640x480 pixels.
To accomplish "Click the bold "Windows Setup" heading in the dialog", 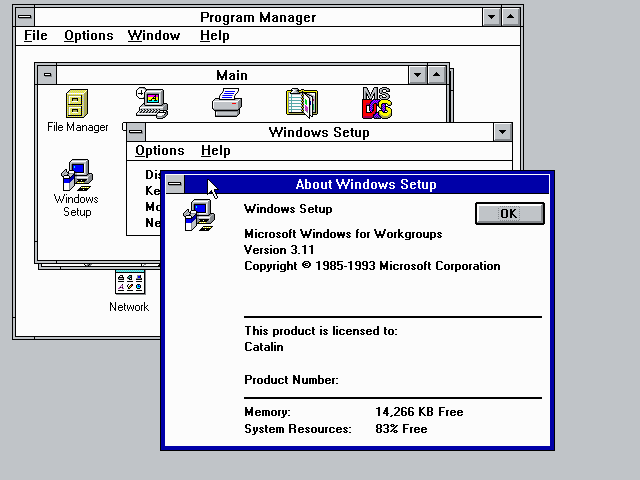I will click(288, 209).
